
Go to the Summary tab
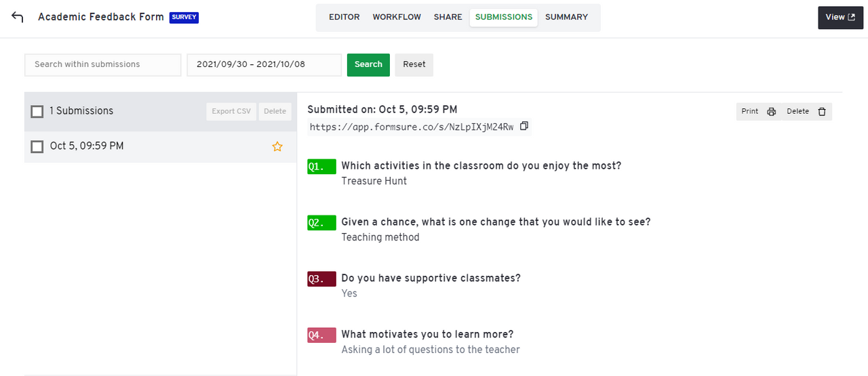point(566,17)
